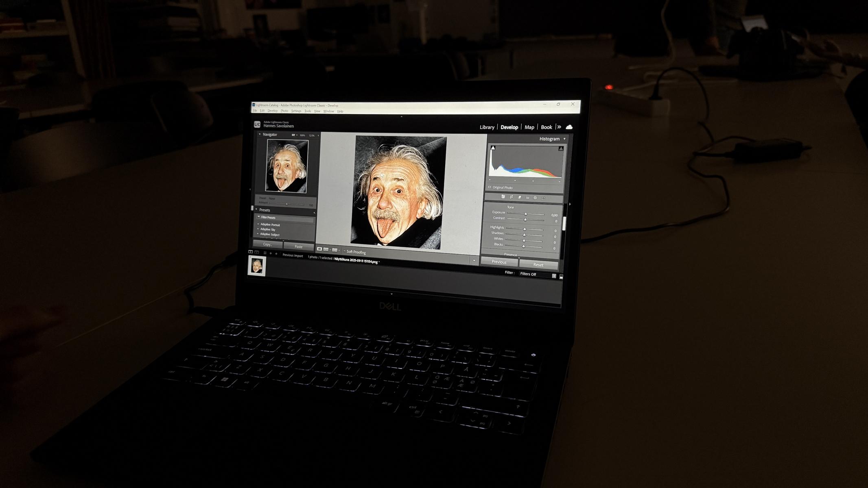Click the Reset button

pyautogui.click(x=538, y=265)
